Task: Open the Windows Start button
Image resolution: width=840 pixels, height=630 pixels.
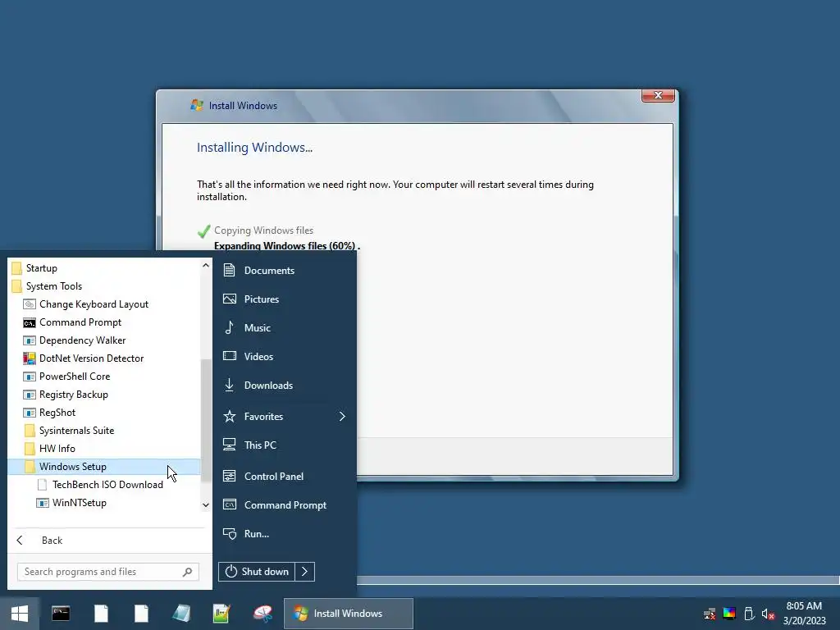Action: [20, 614]
